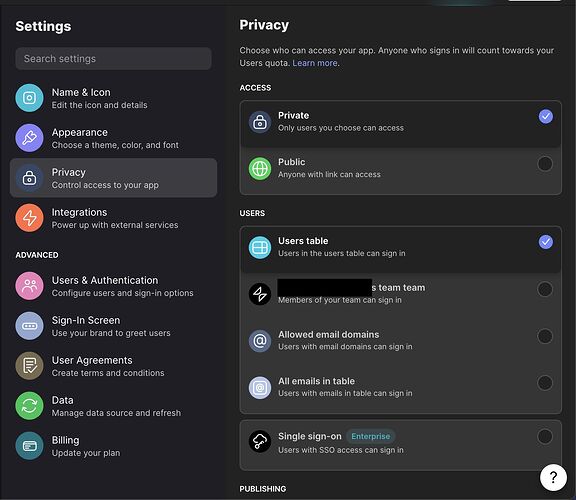This screenshot has width=576, height=500.
Task: Click the Users & Authentication pink icon
Action: [29, 286]
